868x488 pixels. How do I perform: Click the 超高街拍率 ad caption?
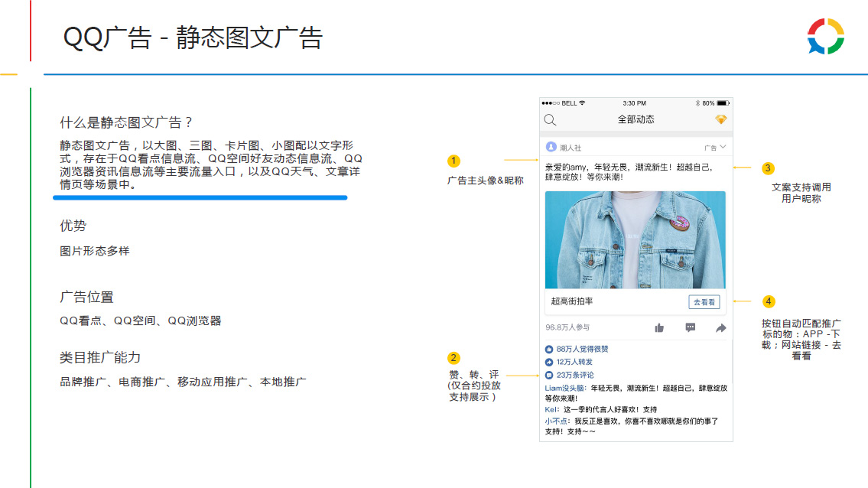572,301
